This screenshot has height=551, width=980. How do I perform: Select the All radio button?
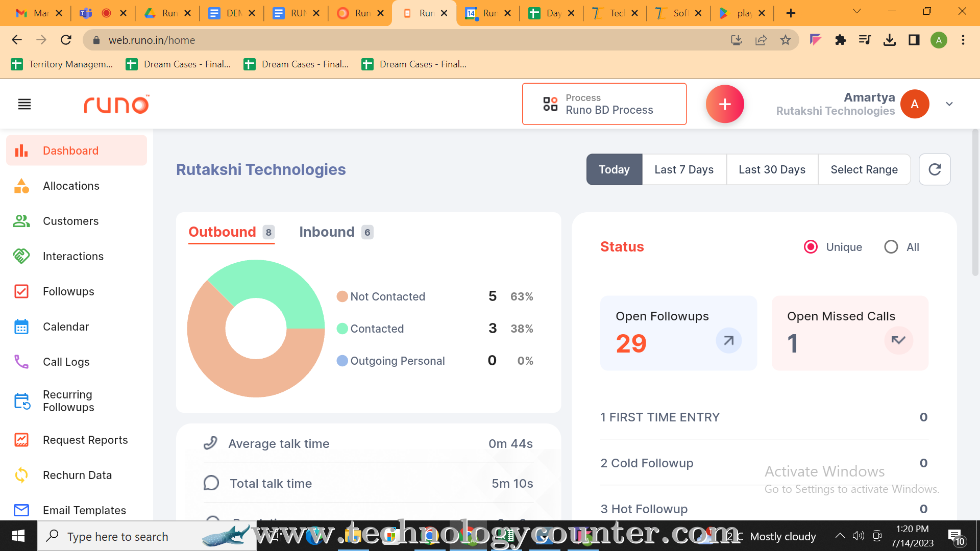[891, 247]
